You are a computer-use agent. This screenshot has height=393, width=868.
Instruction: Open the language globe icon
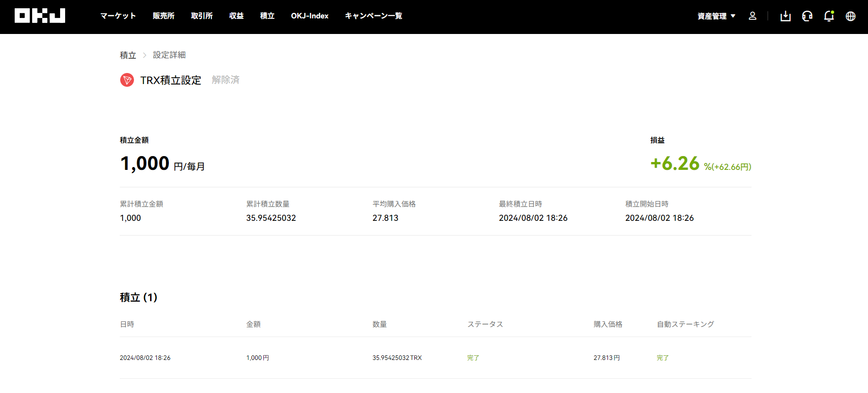[x=851, y=16]
